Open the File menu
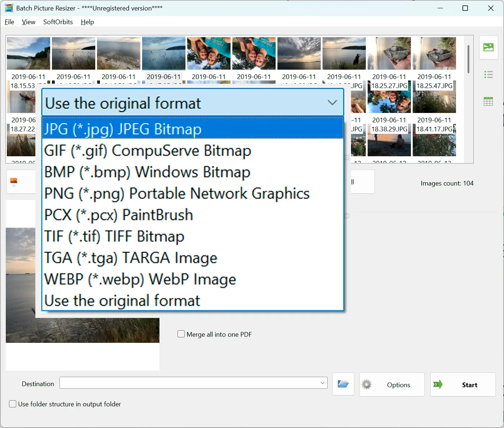The width and height of the screenshot is (504, 428). click(9, 22)
